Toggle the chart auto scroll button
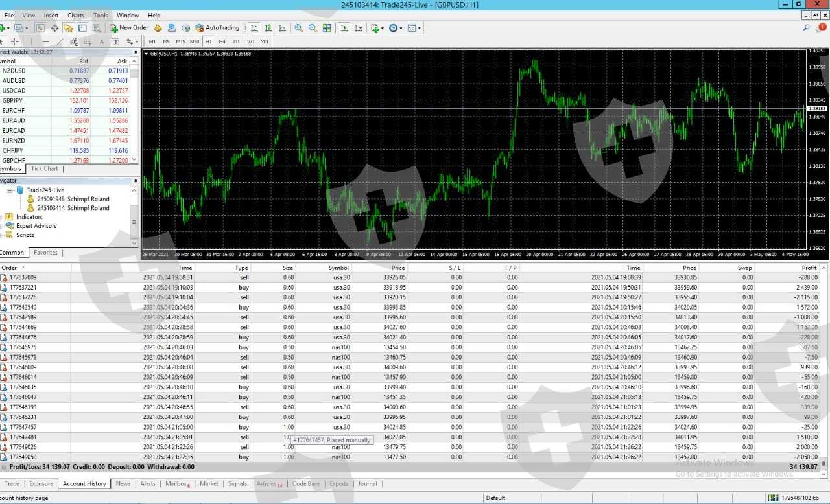 pyautogui.click(x=343, y=28)
